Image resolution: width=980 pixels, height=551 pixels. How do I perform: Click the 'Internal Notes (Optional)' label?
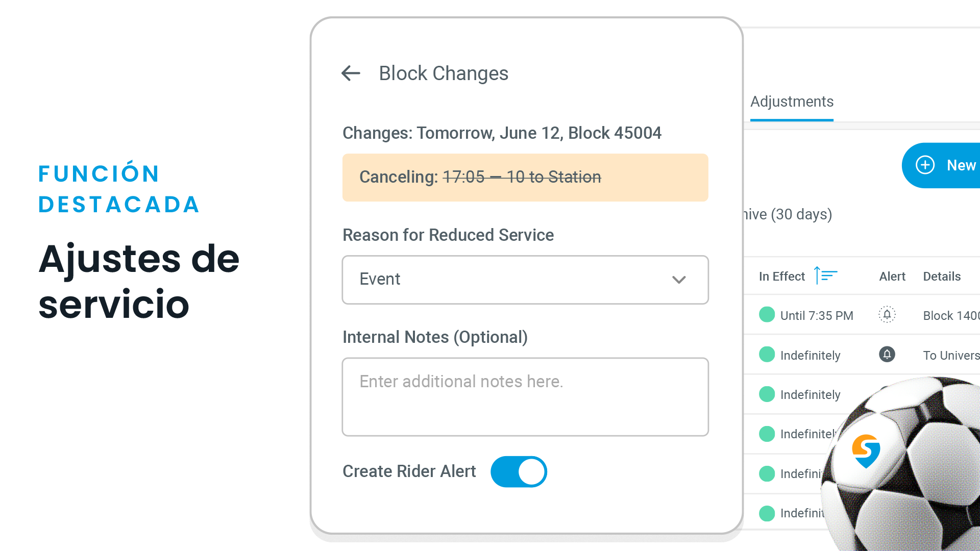435,337
